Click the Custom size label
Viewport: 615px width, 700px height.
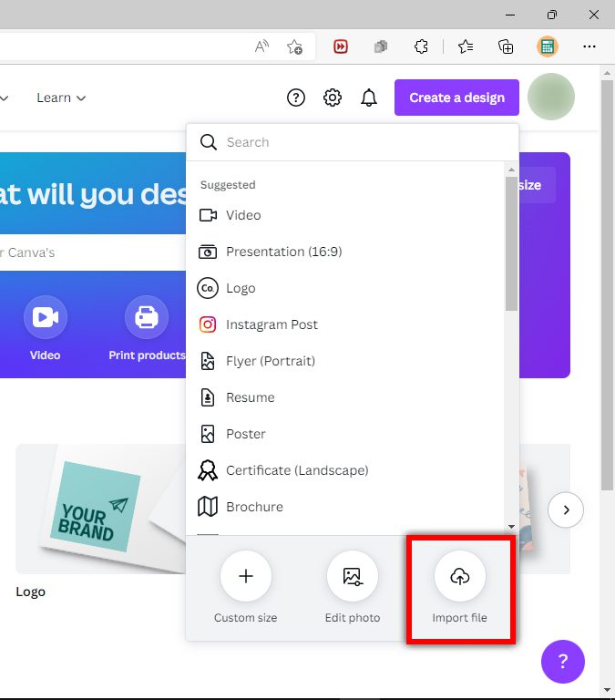coord(245,617)
